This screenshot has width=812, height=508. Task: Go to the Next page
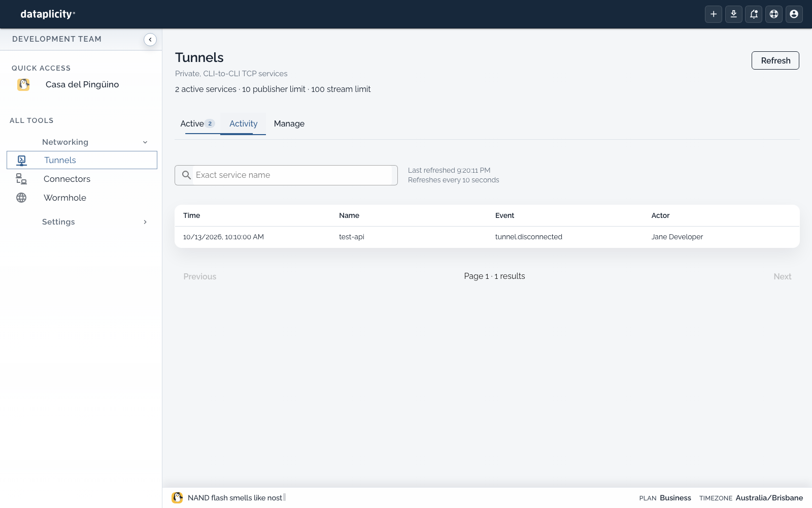(783, 277)
